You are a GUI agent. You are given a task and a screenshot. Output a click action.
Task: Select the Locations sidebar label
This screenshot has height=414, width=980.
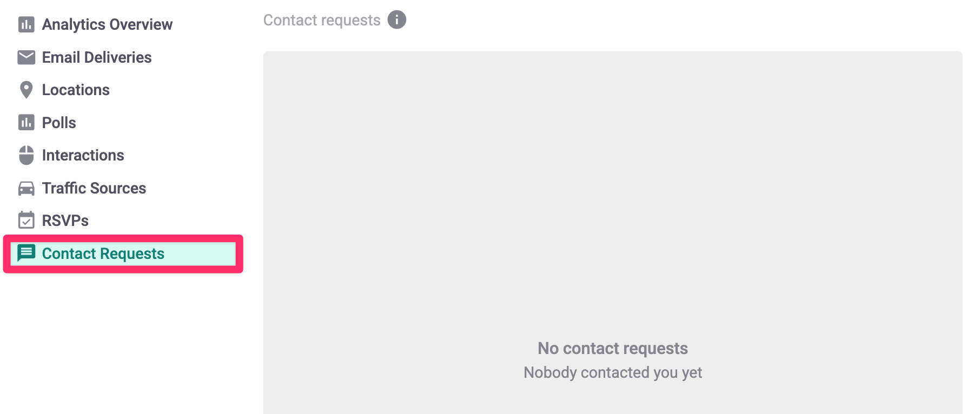coord(76,90)
